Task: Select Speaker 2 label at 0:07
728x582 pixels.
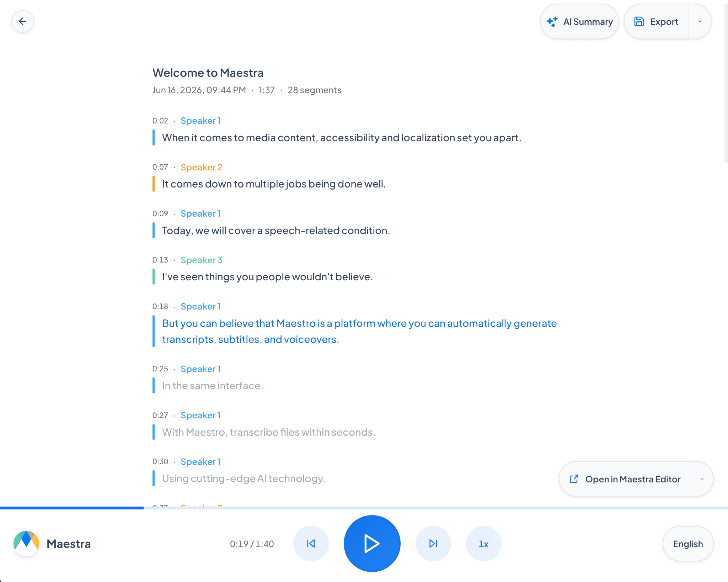Action: click(x=201, y=167)
